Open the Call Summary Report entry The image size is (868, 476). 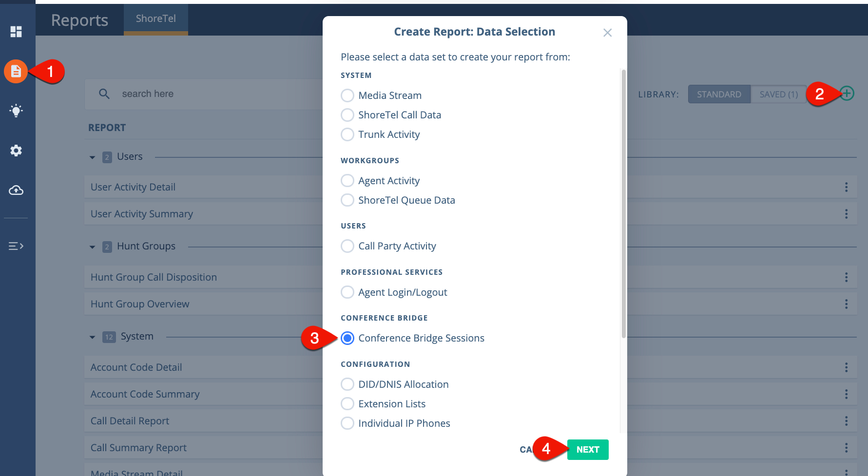(x=138, y=448)
